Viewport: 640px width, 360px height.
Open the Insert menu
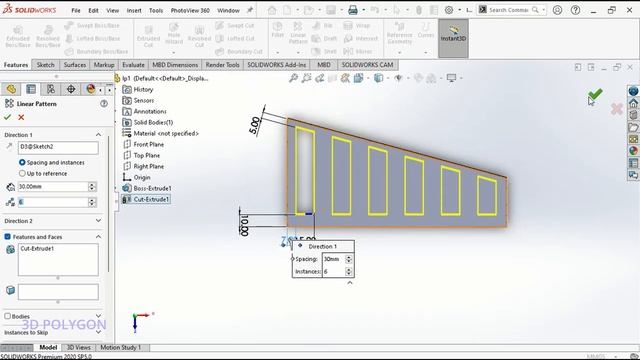(134, 11)
